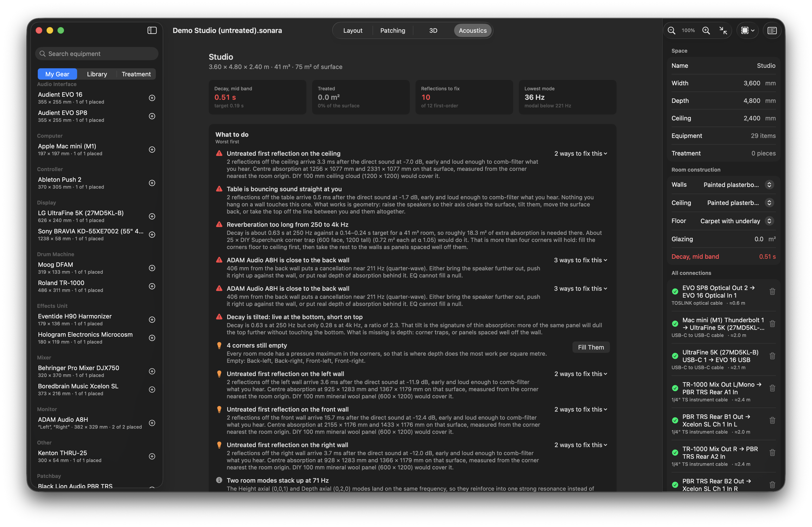
Task: Expand fixes for untreated ceiling reflection
Action: point(581,153)
